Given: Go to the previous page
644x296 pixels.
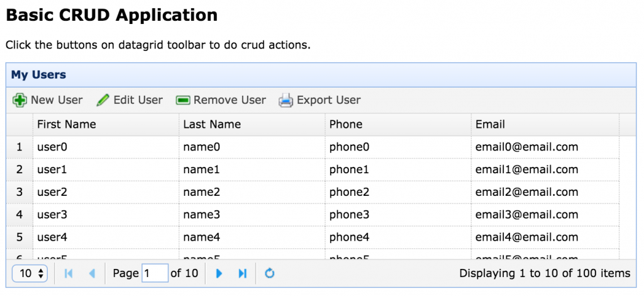Looking at the screenshot, I should [x=92, y=273].
